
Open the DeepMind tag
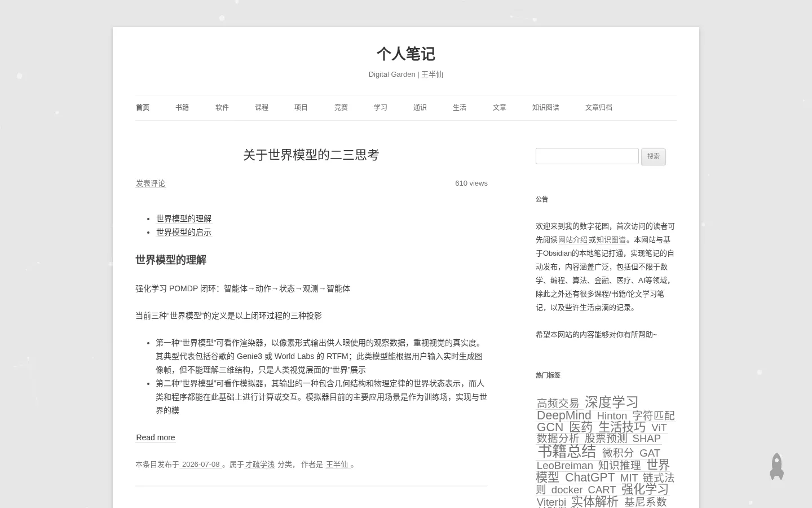(x=564, y=415)
